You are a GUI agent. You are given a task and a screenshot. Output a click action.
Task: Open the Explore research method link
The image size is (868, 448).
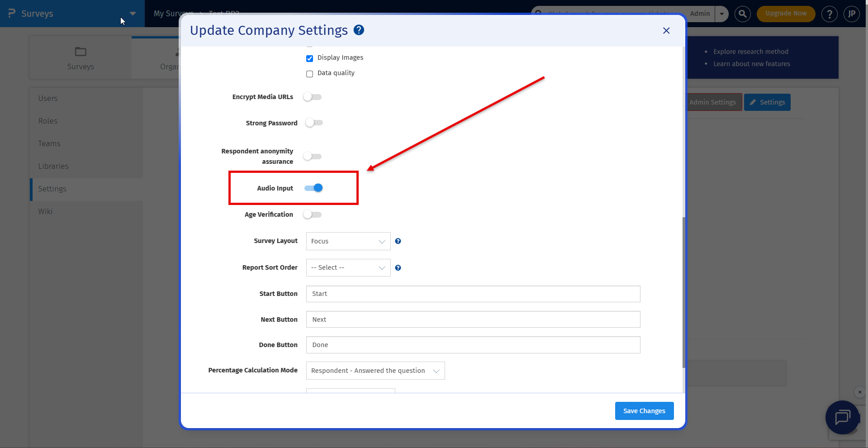[x=751, y=52]
